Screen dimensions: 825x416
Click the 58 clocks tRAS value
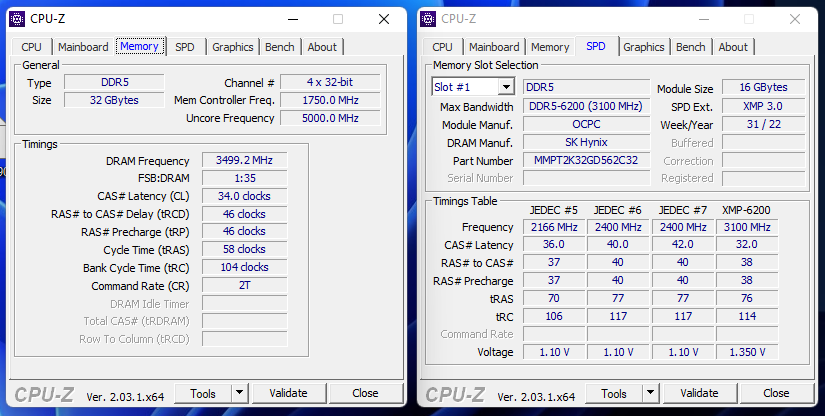click(244, 249)
